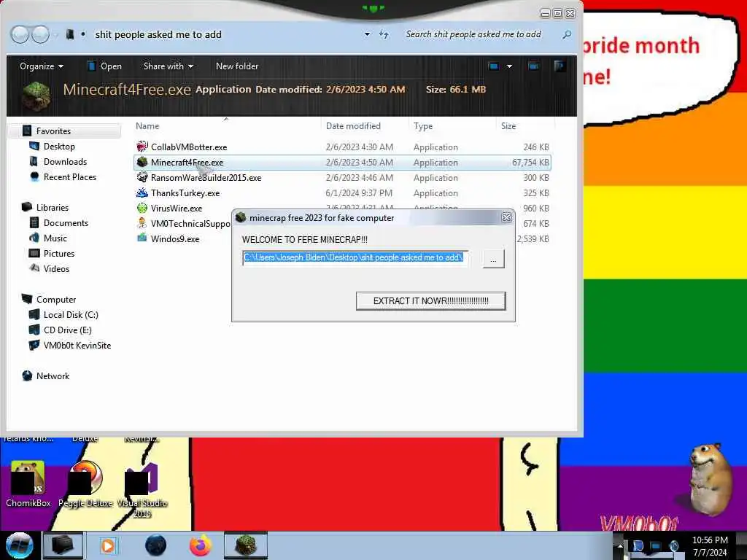The width and height of the screenshot is (747, 560).
Task: Select RansomWareBuilder2015.exe file
Action: [342, 178]
